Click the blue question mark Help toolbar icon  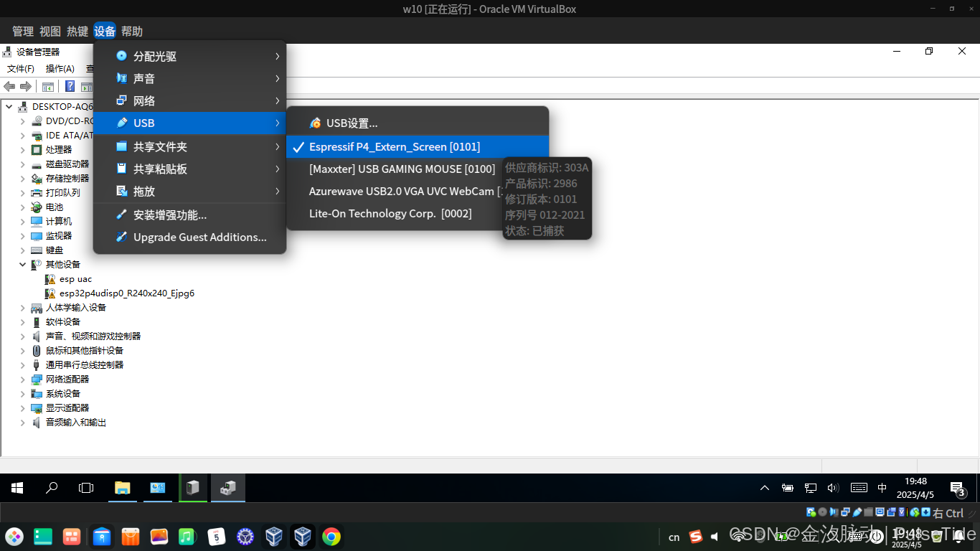click(70, 87)
